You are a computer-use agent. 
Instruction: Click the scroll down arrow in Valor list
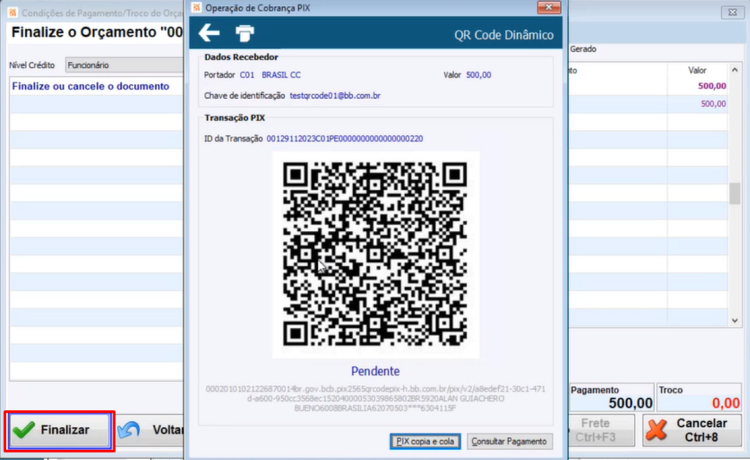pyautogui.click(x=735, y=321)
